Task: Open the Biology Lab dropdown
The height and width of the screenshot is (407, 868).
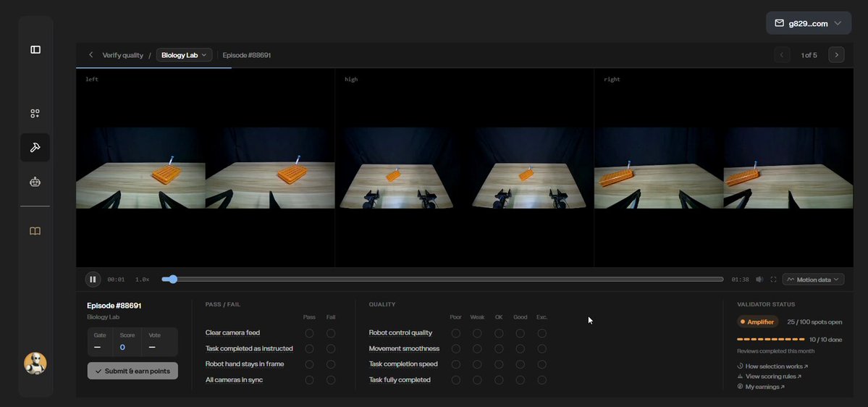Action: click(185, 55)
